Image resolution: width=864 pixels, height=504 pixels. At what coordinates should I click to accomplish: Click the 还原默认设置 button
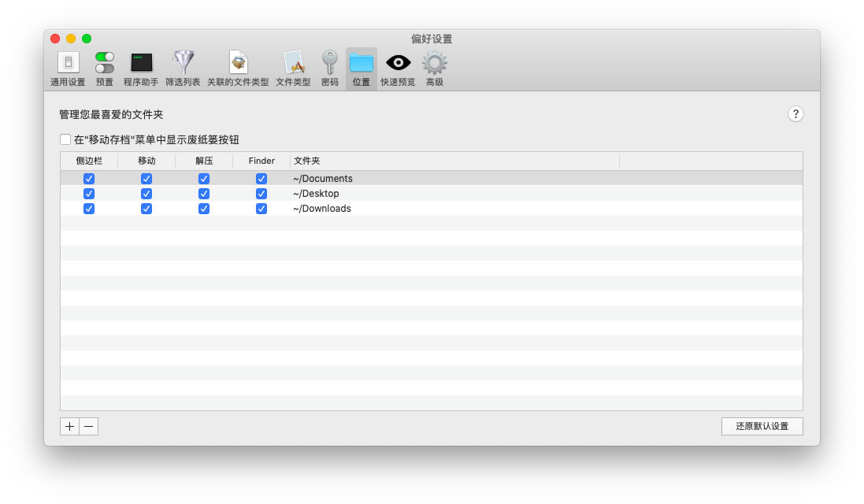click(x=762, y=426)
